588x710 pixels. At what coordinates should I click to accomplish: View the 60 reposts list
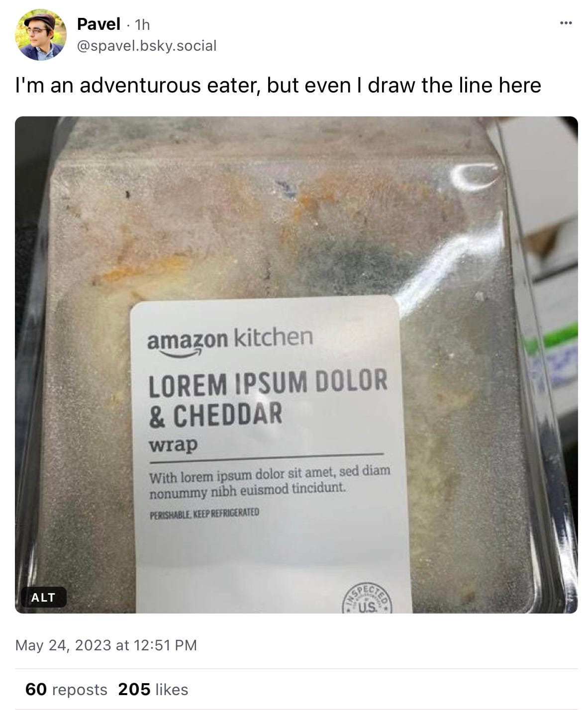pyautogui.click(x=66, y=690)
